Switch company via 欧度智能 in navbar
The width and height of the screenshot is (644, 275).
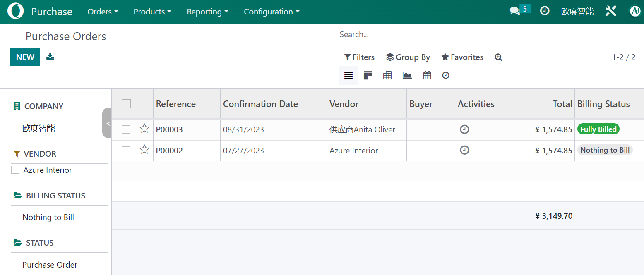577,12
